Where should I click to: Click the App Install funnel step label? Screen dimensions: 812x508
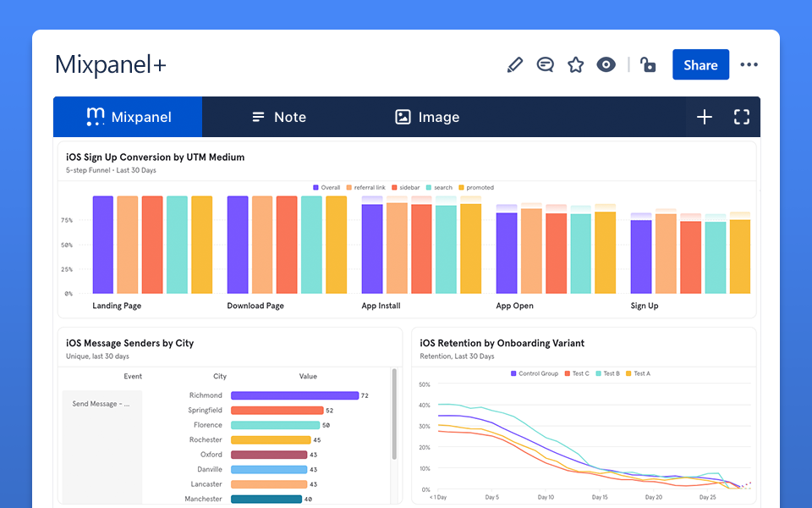tap(381, 306)
